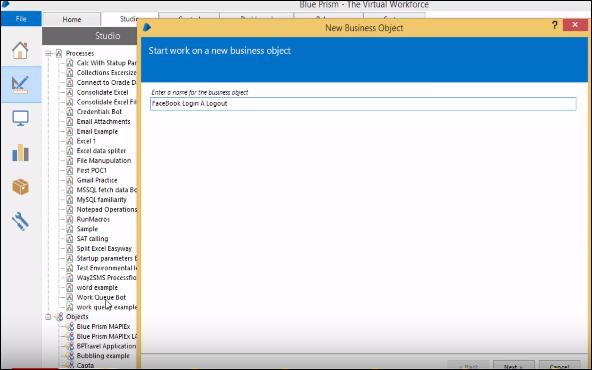592x370 pixels.
Task: Select Notepad Operations process
Action: (106, 210)
